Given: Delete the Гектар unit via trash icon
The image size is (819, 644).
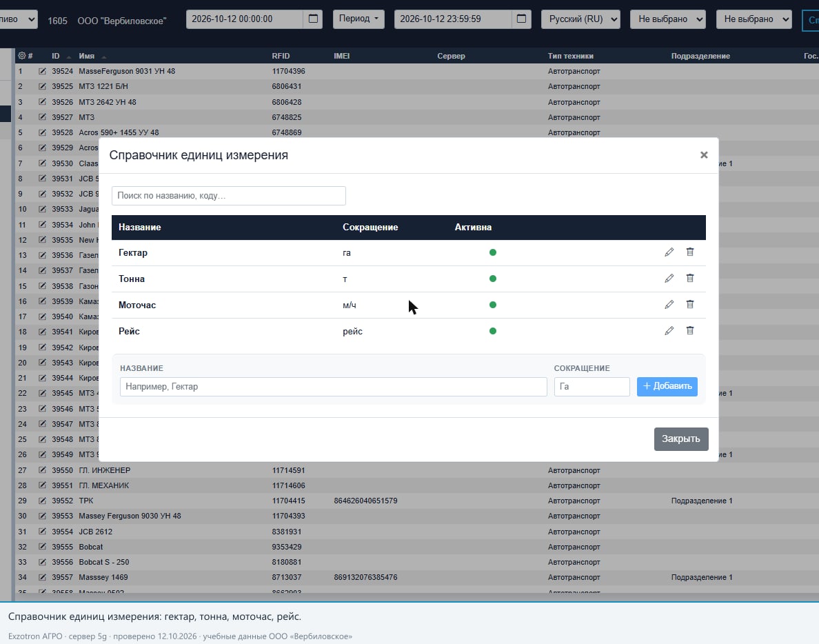Looking at the screenshot, I should coord(690,252).
